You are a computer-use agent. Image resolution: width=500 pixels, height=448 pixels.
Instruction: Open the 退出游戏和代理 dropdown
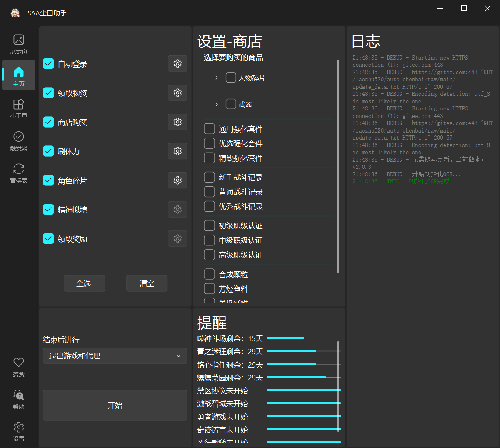[x=115, y=356]
